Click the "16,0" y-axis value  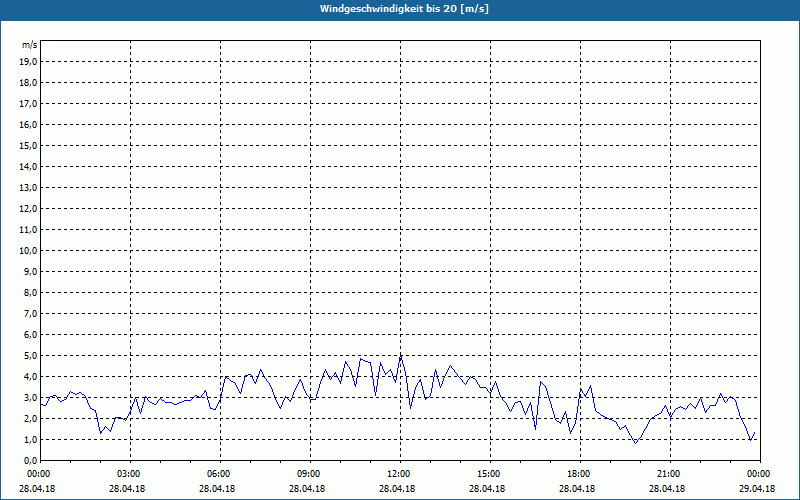pos(28,124)
